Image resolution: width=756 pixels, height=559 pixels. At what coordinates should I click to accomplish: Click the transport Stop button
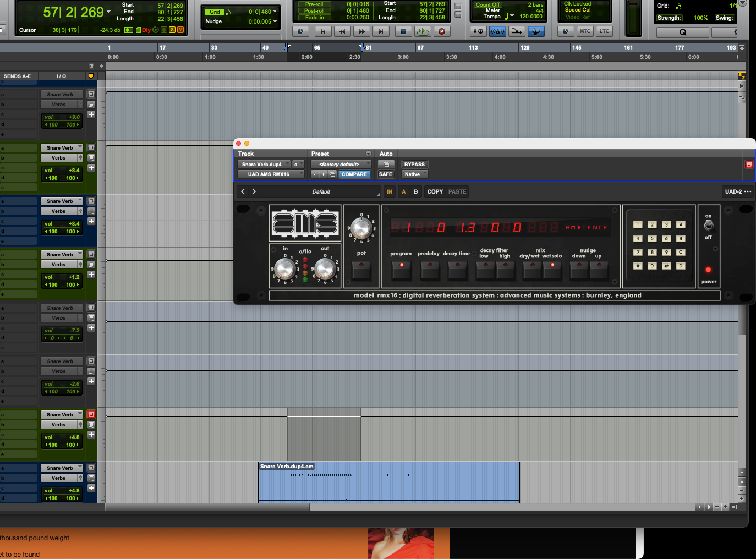(x=403, y=32)
